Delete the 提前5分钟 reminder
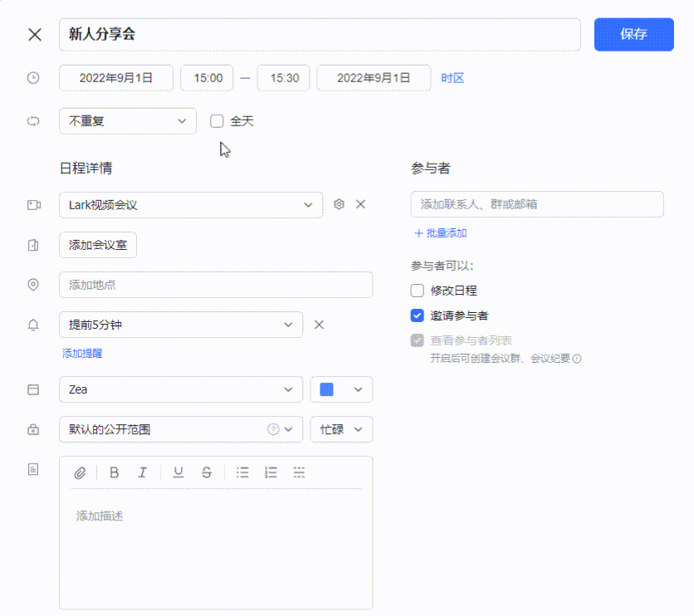This screenshot has height=616, width=694. [x=319, y=325]
